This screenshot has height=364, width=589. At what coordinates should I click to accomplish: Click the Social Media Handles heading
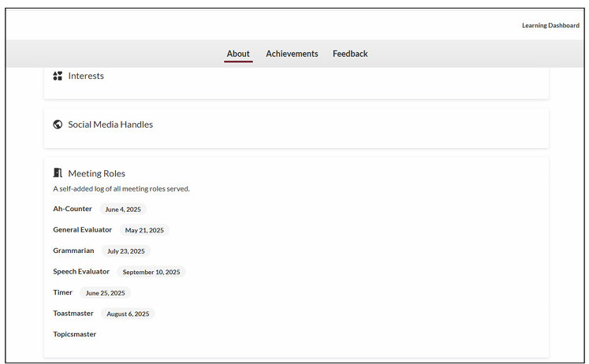[x=110, y=124]
